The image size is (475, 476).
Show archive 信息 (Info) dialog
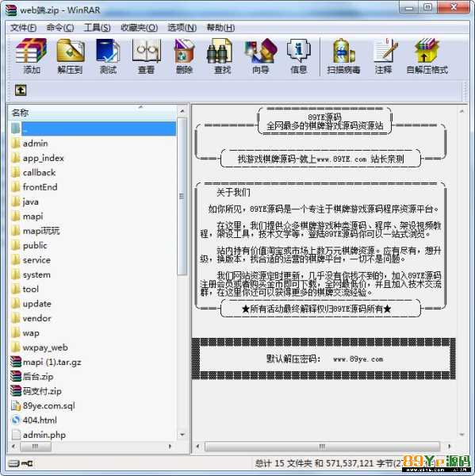[x=299, y=56]
